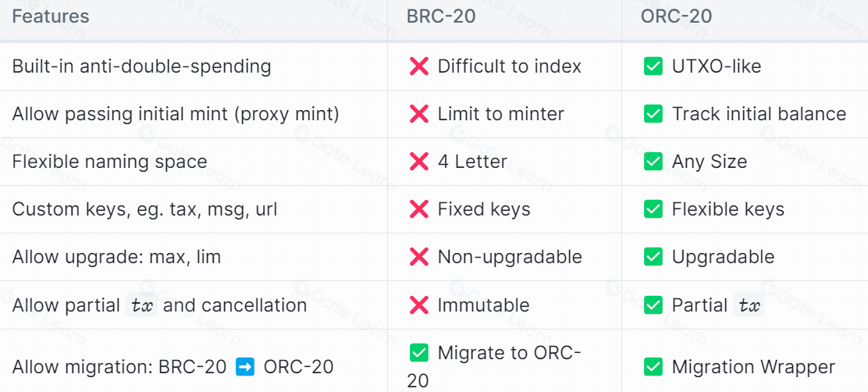Click the green check next to Flexible keys

pyautogui.click(x=653, y=209)
